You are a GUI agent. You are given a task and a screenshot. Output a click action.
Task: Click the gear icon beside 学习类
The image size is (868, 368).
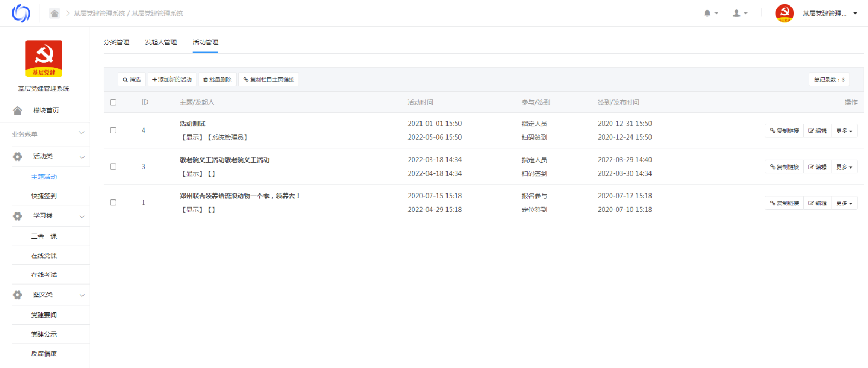tap(17, 216)
